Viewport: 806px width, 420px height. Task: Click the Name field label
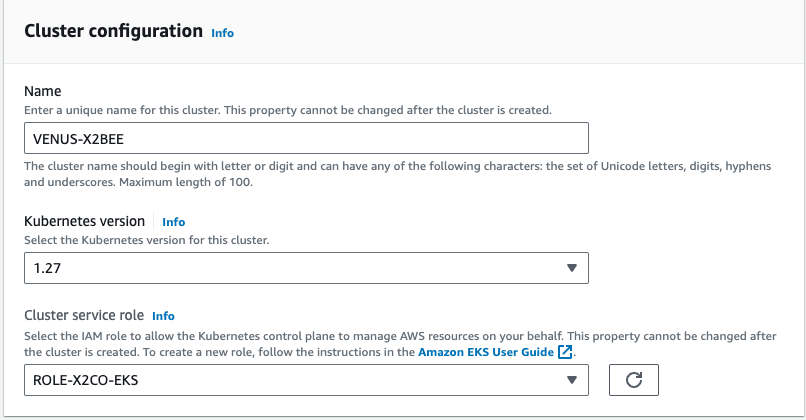pos(43,91)
